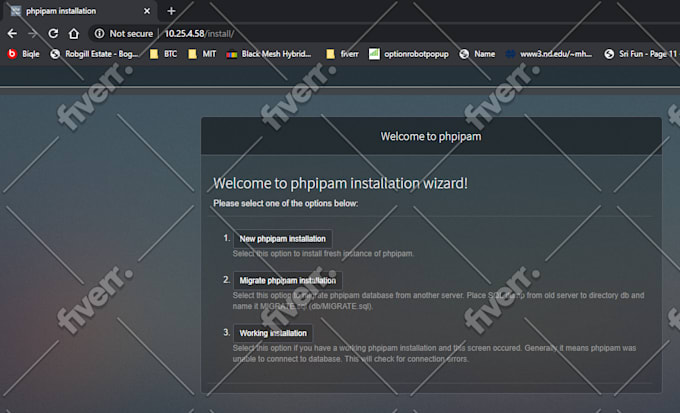680x413 pixels.
Task: Open a new tab with plus button
Action: [171, 10]
